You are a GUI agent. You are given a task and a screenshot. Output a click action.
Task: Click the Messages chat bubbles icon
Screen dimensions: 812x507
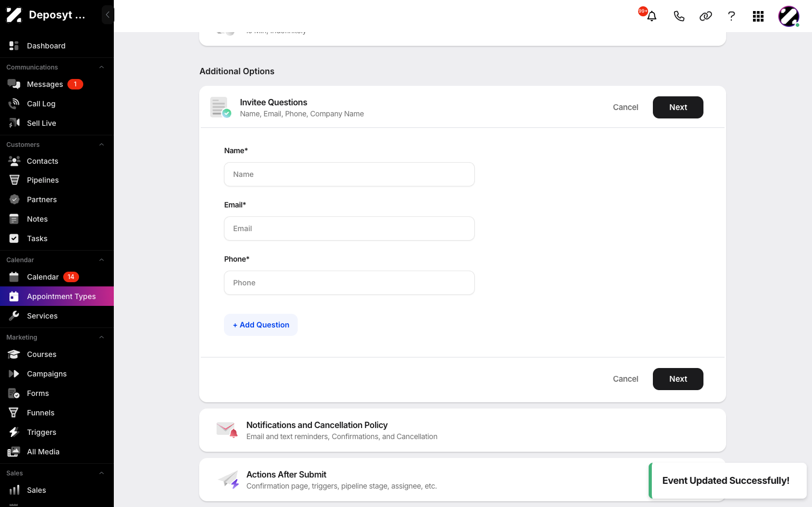point(14,84)
